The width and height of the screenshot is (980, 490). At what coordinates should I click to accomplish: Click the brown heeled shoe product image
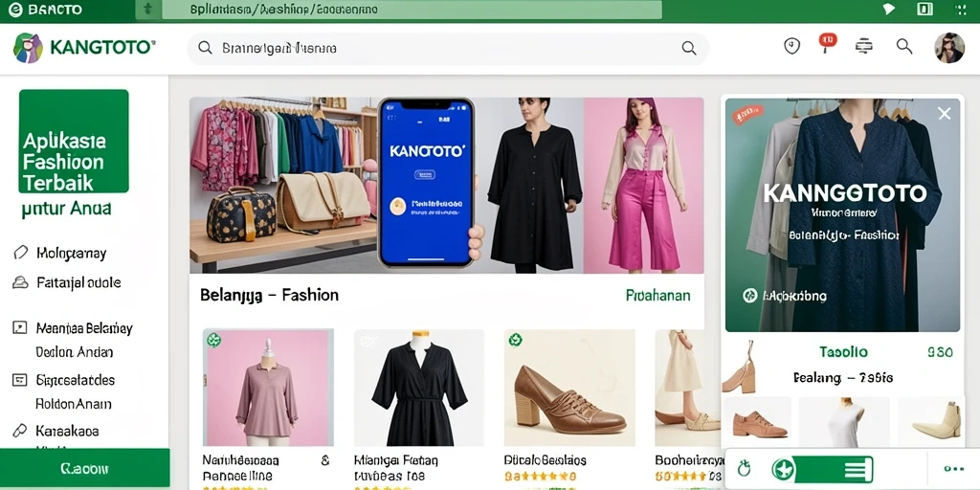point(569,388)
